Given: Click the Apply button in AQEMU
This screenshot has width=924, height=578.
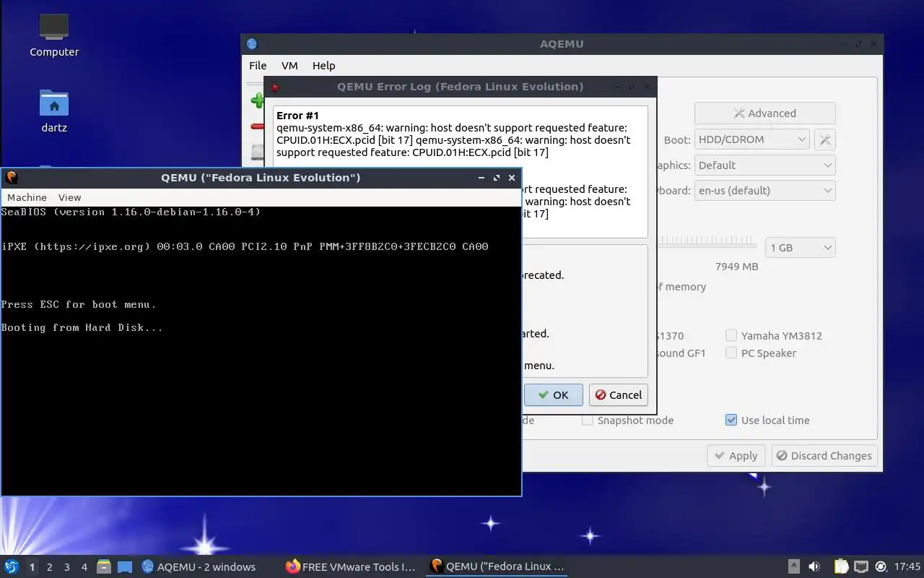Looking at the screenshot, I should pyautogui.click(x=735, y=455).
